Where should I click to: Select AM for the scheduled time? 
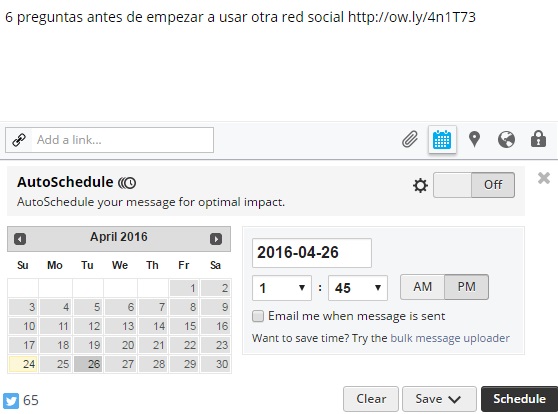(422, 287)
